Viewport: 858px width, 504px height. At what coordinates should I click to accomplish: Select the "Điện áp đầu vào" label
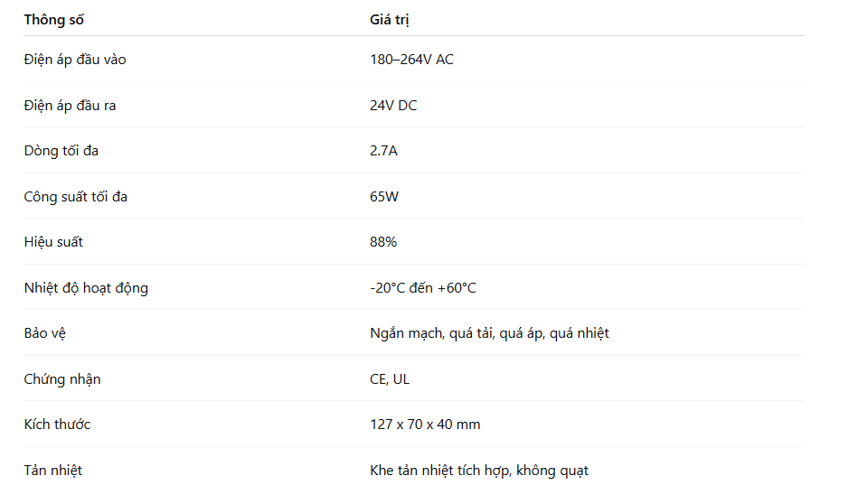coord(75,60)
